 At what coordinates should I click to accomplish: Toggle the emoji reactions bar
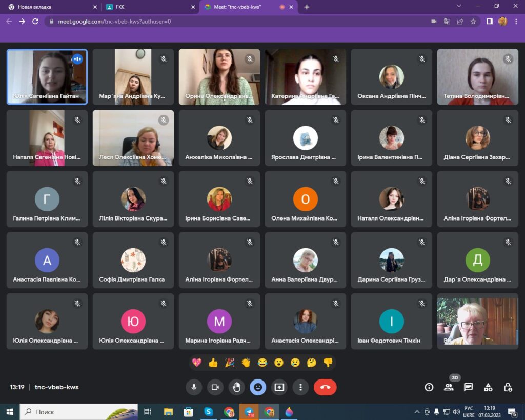258,387
